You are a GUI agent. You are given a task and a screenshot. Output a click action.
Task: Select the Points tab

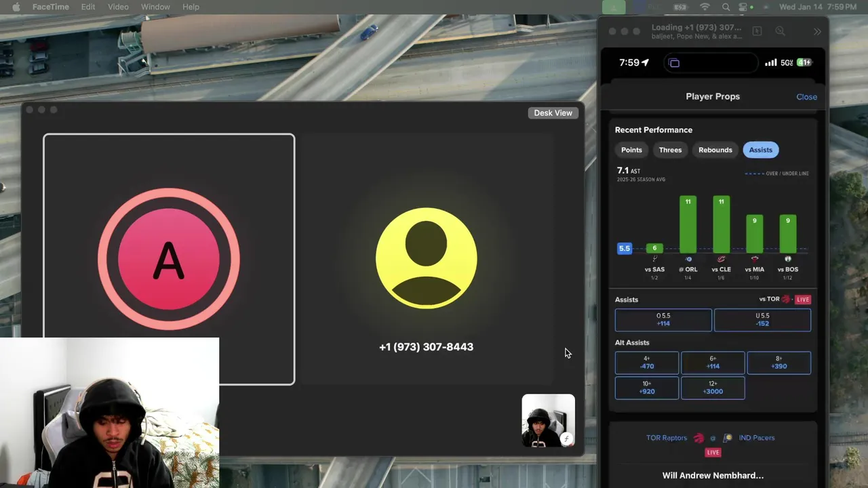click(x=631, y=150)
